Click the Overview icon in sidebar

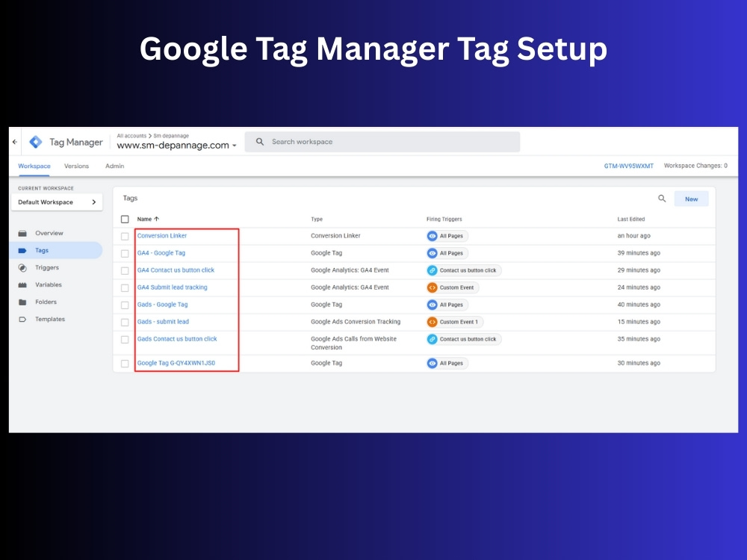coord(22,233)
